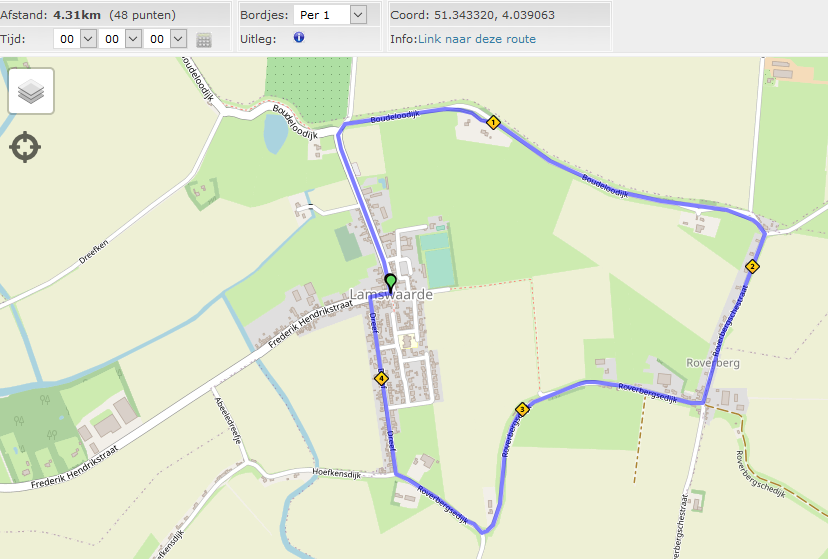Expand the minutes dropdown for Tijd
This screenshot has height=559, width=828.
[x=133, y=39]
